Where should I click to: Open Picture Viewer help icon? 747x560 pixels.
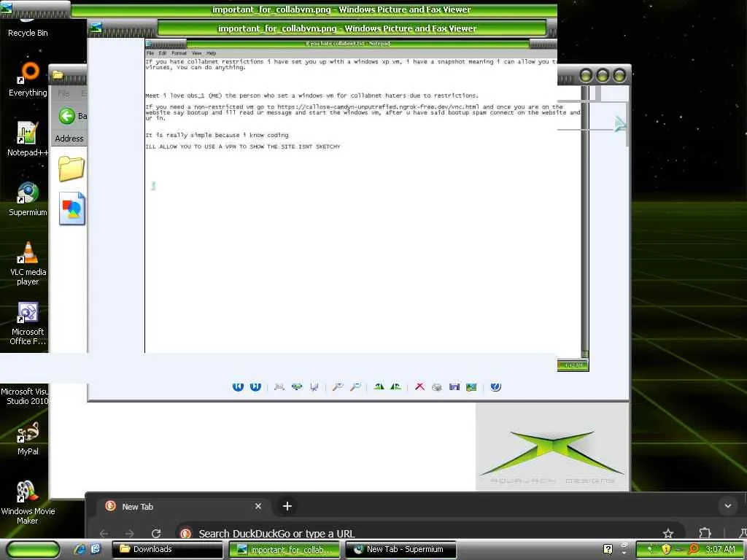tap(495, 386)
